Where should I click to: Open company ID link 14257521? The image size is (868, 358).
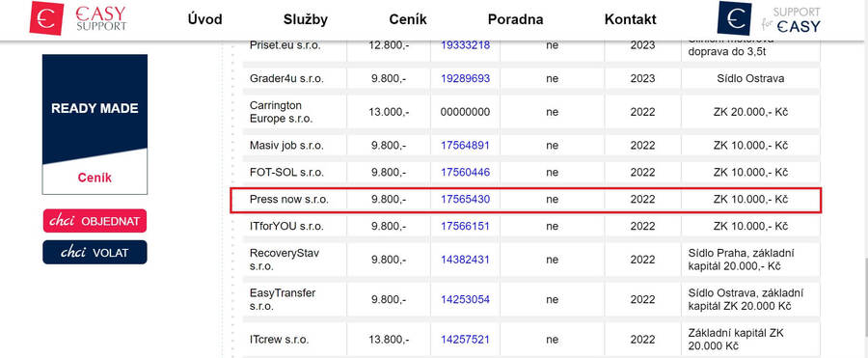pyautogui.click(x=465, y=339)
